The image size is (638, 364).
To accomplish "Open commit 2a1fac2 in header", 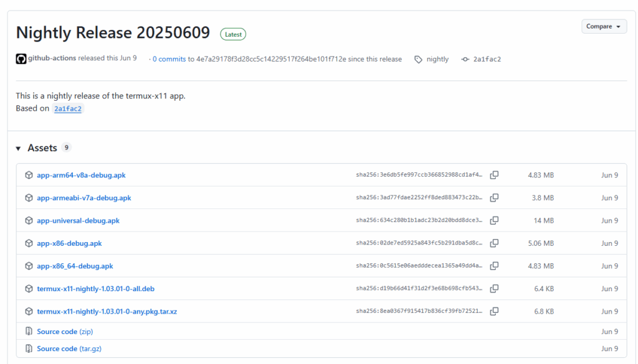I will click(487, 59).
